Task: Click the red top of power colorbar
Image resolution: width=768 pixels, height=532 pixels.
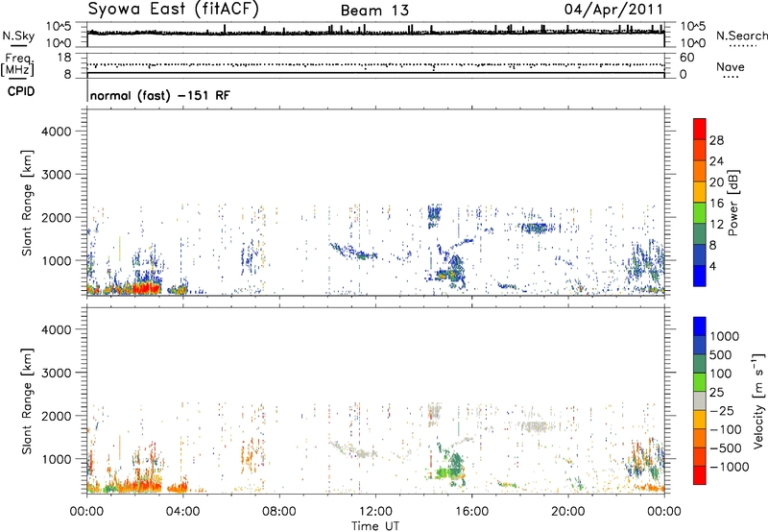Action: pos(700,130)
